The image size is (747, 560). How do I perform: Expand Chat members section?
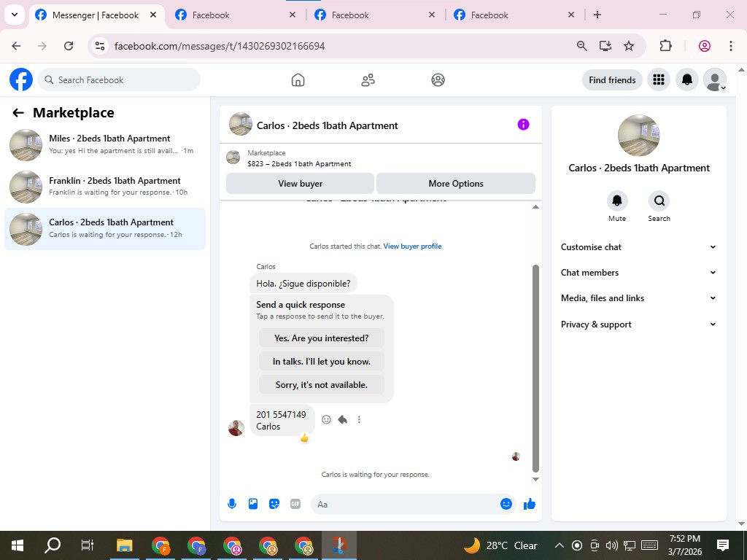638,273
